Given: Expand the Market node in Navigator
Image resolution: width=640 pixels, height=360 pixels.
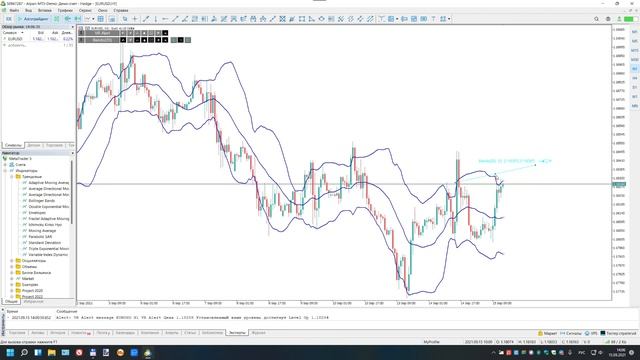Looking at the screenshot, I should (12, 278).
